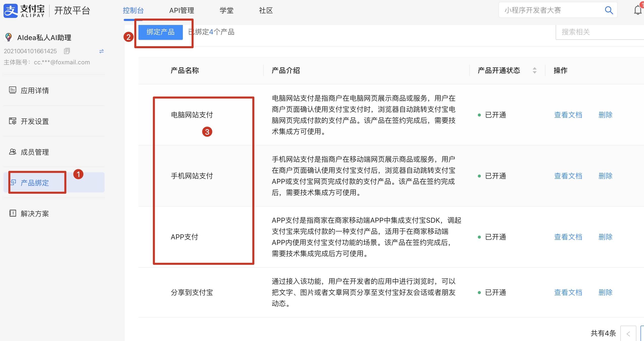Open 开发设置 in the sidebar

35,121
